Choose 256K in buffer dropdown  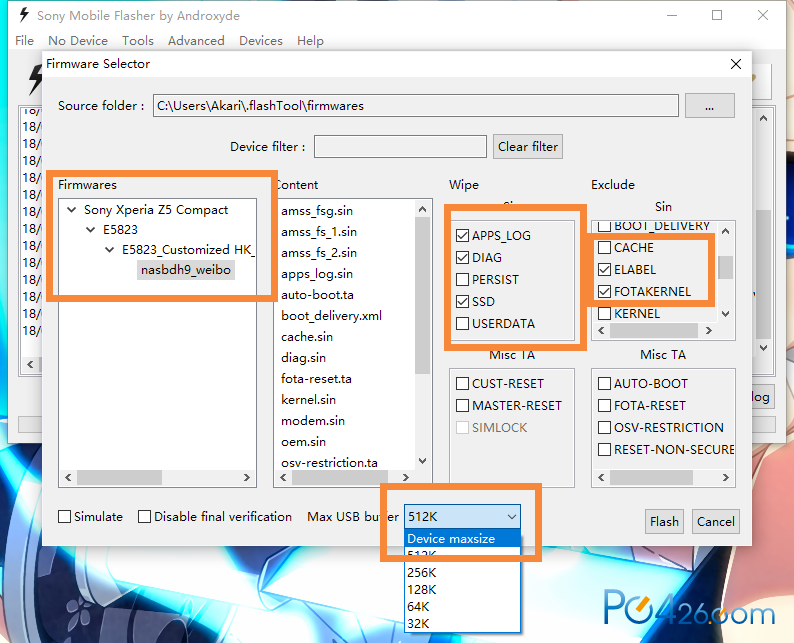(462, 573)
